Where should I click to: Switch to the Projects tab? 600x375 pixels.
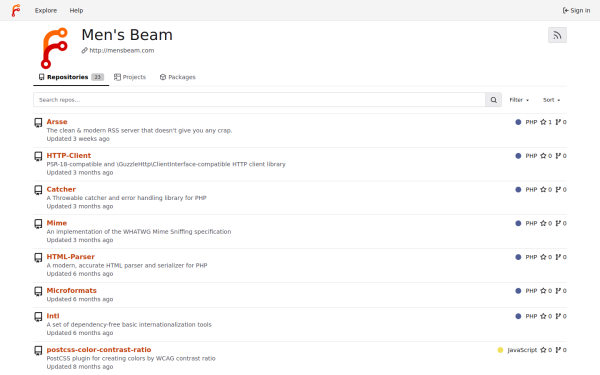coord(130,77)
